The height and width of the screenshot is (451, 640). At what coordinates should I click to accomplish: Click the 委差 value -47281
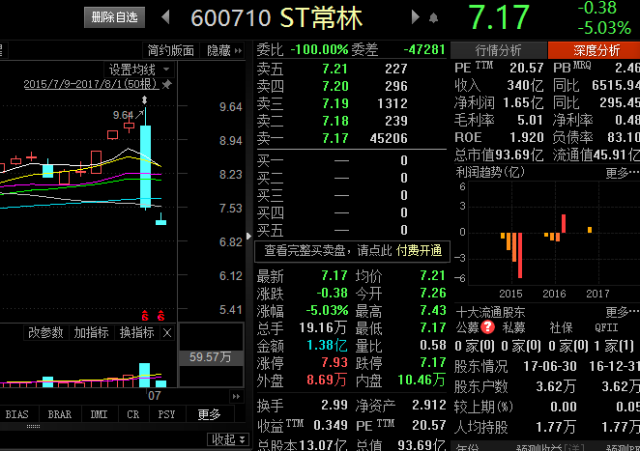click(424, 50)
